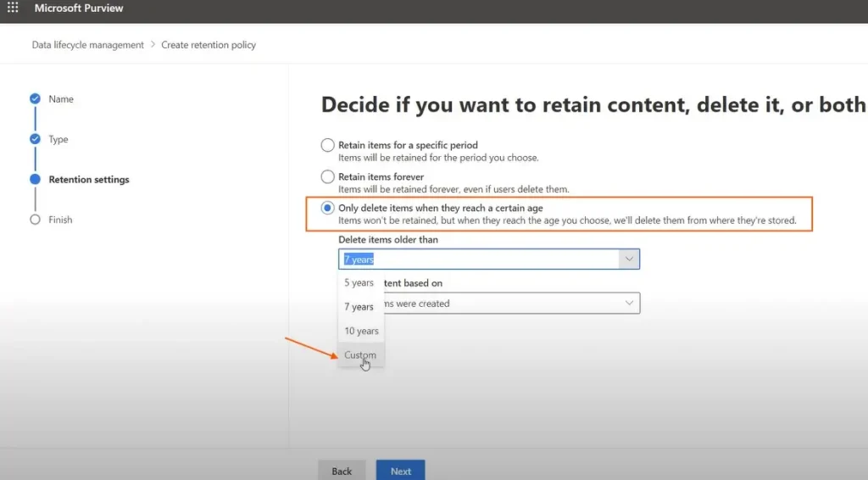Click the Type step checkmark icon

click(35, 139)
